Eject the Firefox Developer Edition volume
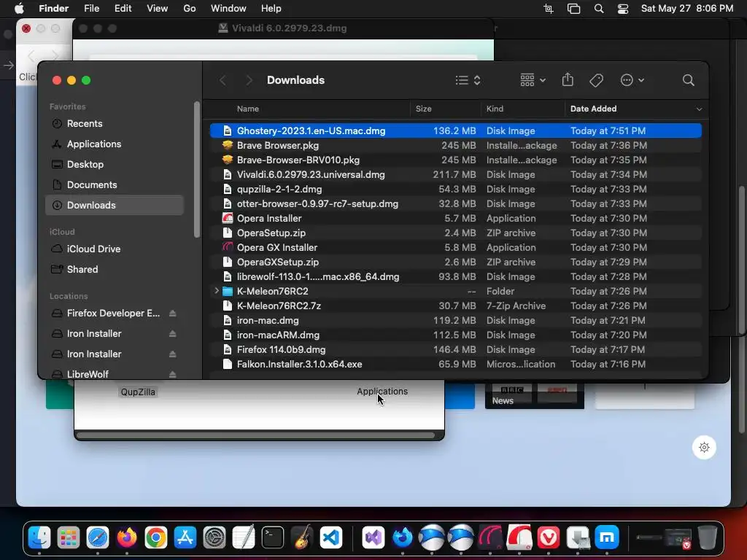 [x=172, y=314]
